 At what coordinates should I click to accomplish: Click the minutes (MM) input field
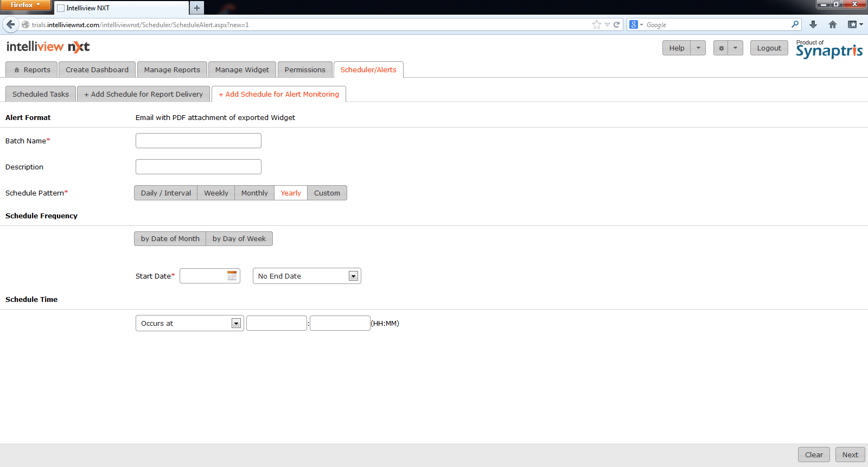coord(340,323)
